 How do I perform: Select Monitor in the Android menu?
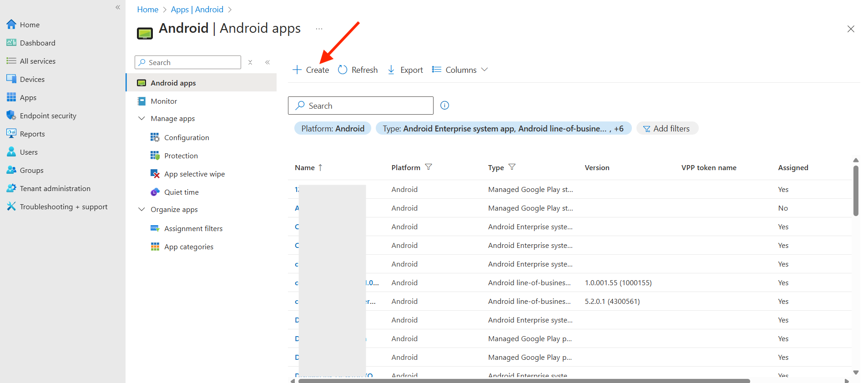(164, 101)
